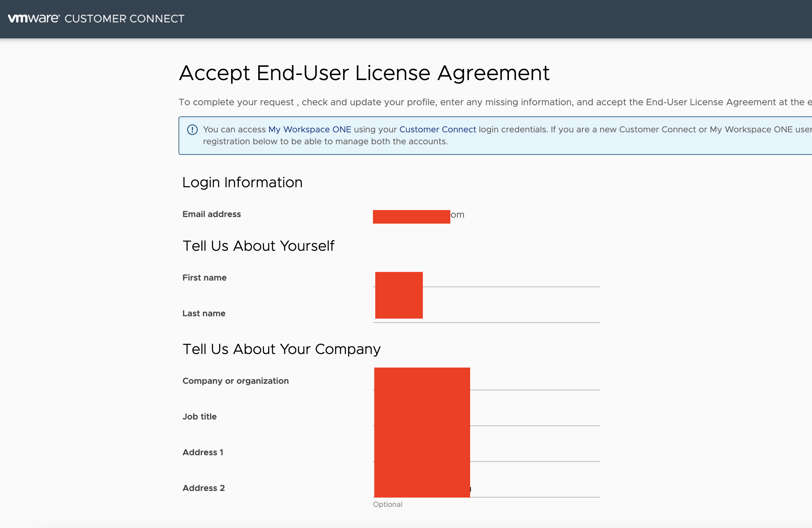Open the My Workspace ONE link

pyautogui.click(x=309, y=129)
